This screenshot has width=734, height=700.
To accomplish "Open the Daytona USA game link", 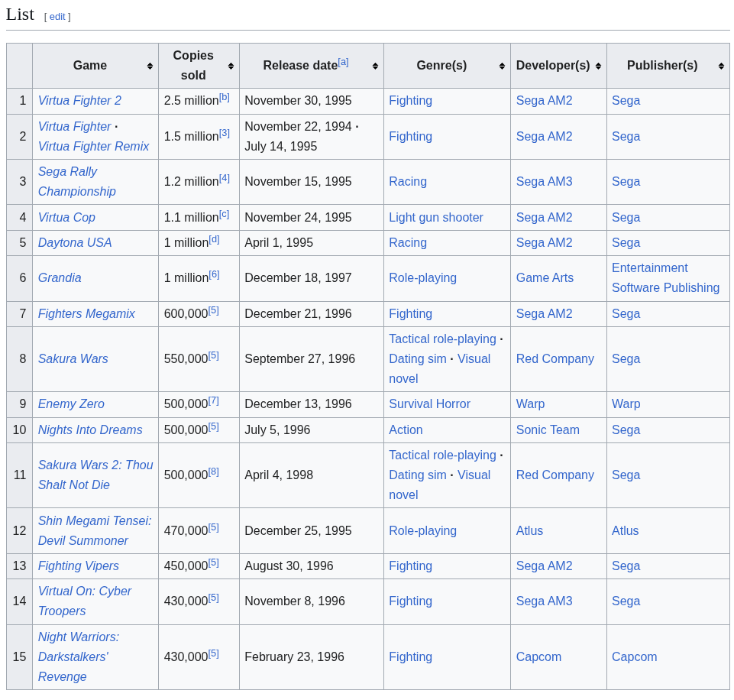I will click(75, 243).
